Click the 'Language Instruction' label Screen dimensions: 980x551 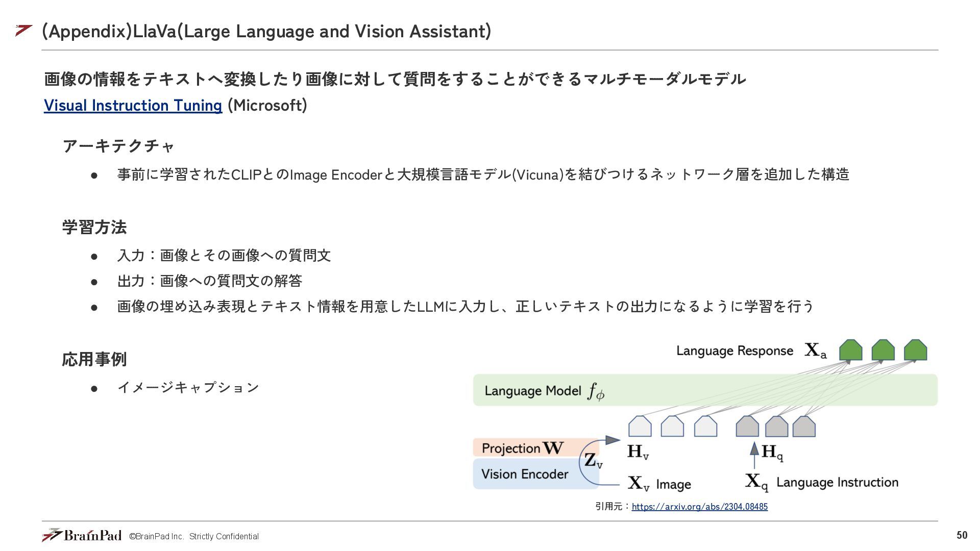(x=837, y=483)
